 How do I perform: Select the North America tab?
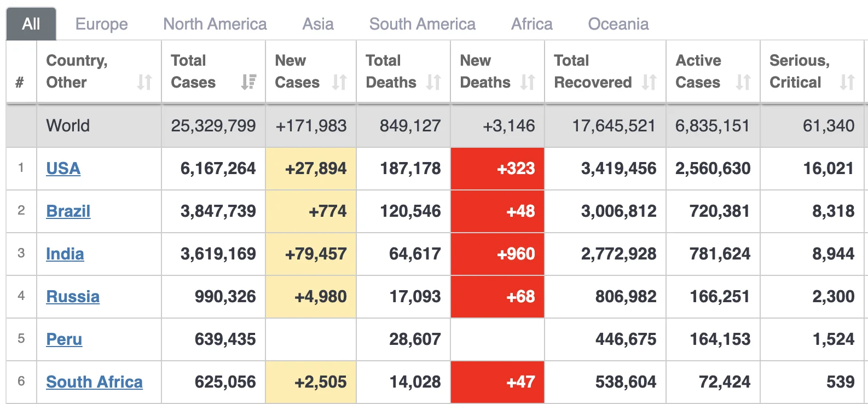215,24
